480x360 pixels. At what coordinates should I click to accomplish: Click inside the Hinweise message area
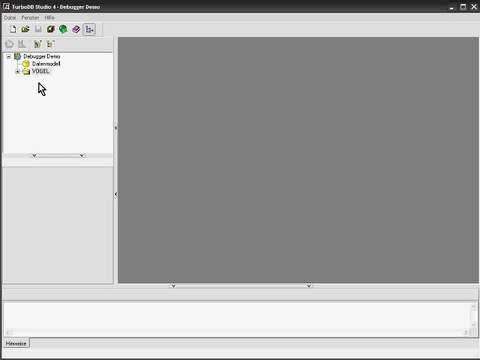pyautogui.click(x=237, y=316)
